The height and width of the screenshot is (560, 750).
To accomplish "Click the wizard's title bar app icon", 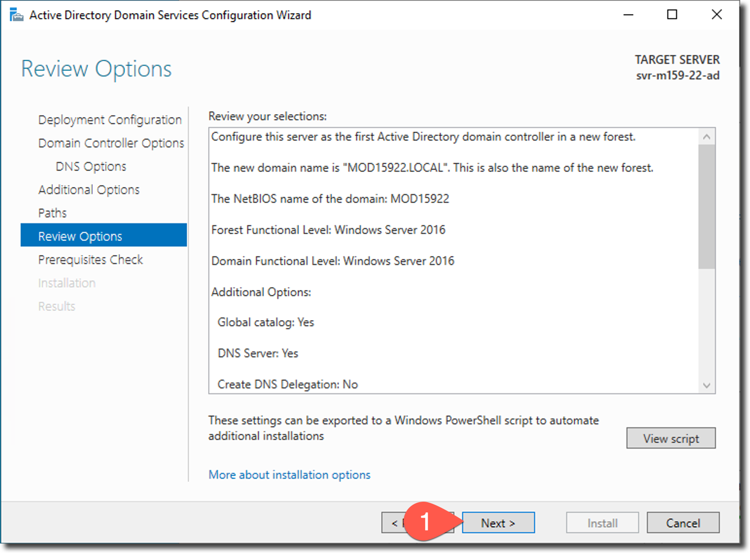I will point(16,15).
